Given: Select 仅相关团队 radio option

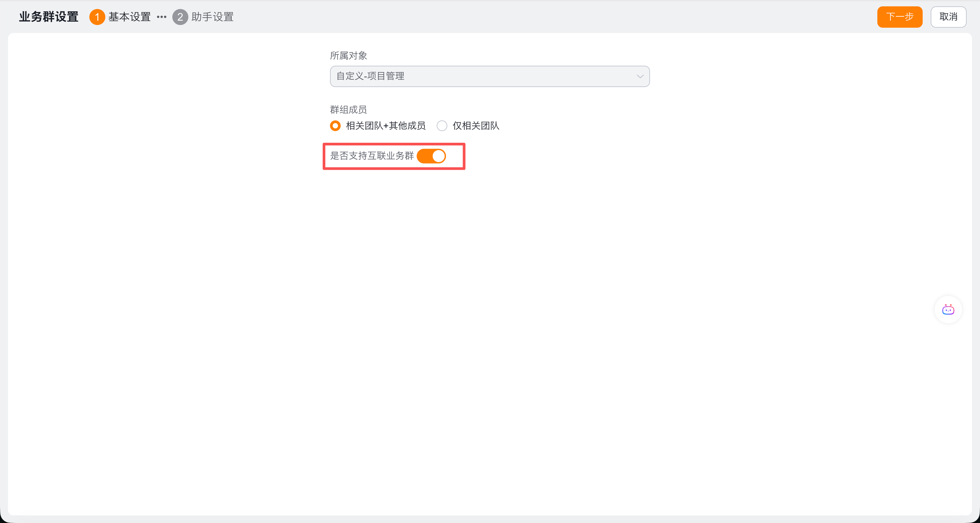Looking at the screenshot, I should pyautogui.click(x=442, y=126).
